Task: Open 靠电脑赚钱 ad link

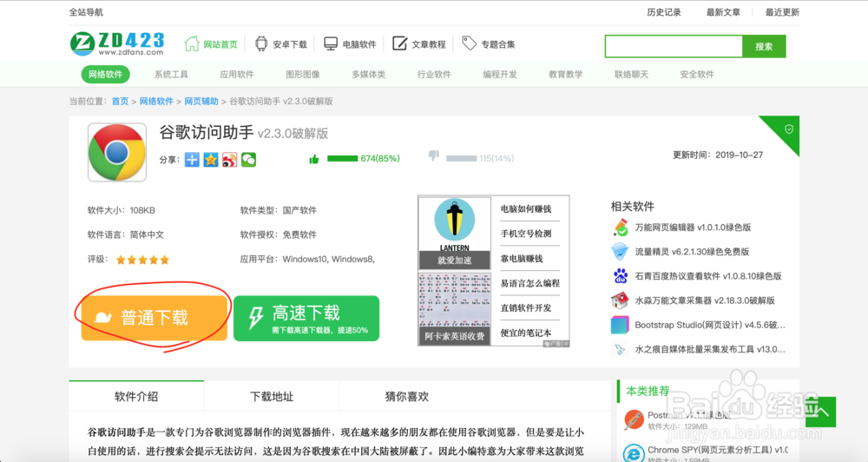Action: click(x=522, y=259)
